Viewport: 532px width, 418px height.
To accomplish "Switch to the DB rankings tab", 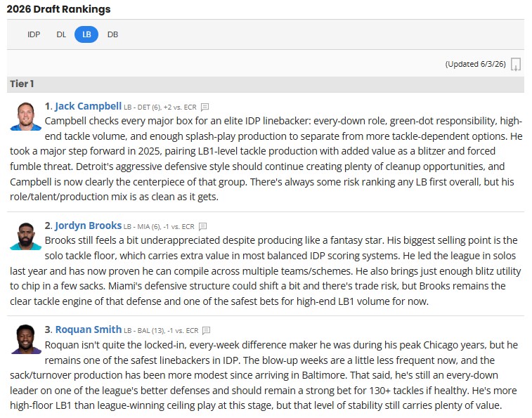I will click(112, 34).
